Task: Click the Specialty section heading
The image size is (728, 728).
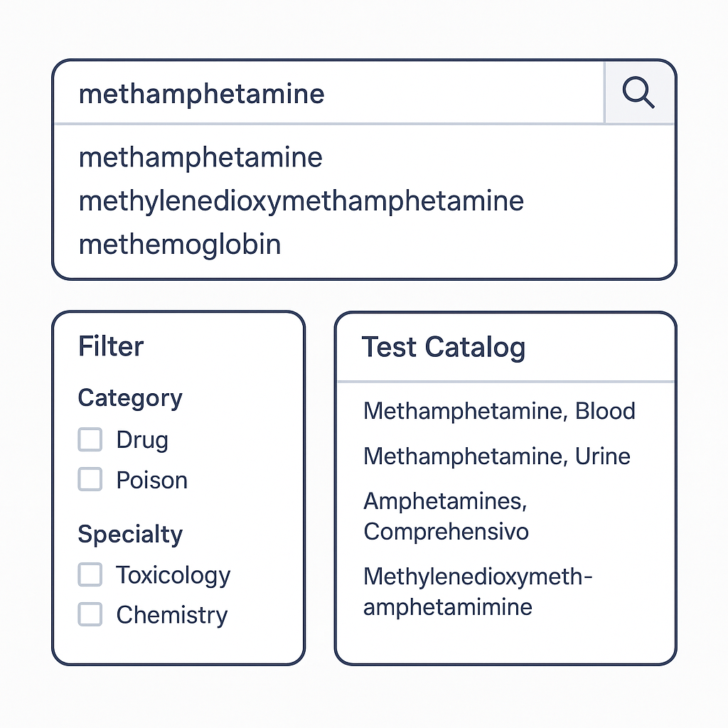Action: 130,535
